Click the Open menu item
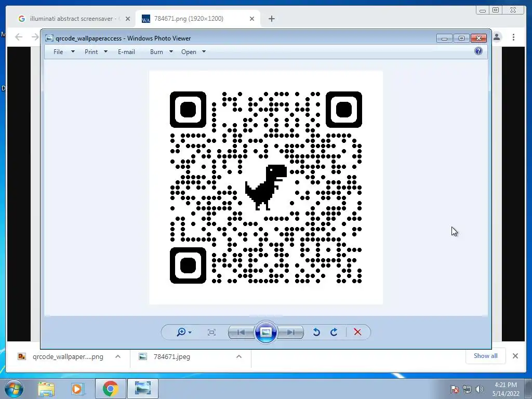Viewport: 532px width, 399px height. [x=189, y=52]
